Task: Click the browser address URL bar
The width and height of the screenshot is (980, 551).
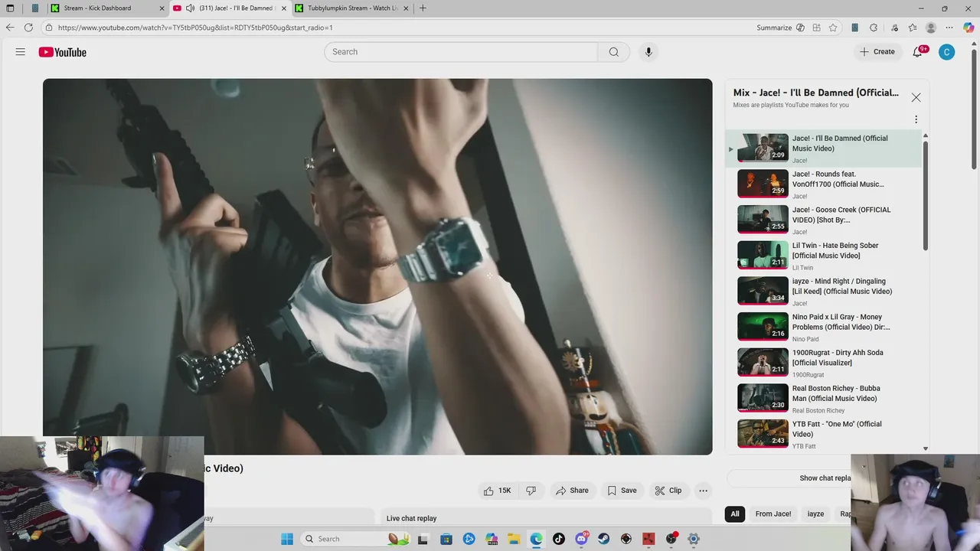Action: [x=398, y=28]
